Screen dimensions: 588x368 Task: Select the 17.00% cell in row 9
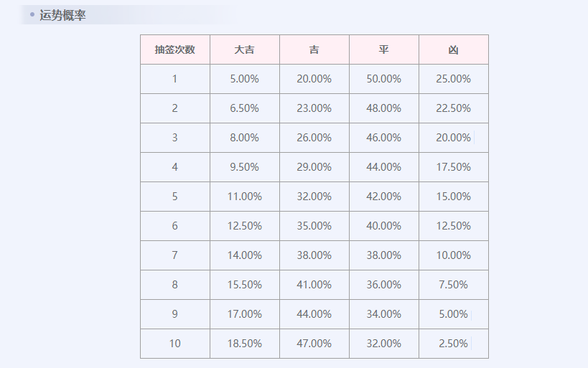click(245, 314)
